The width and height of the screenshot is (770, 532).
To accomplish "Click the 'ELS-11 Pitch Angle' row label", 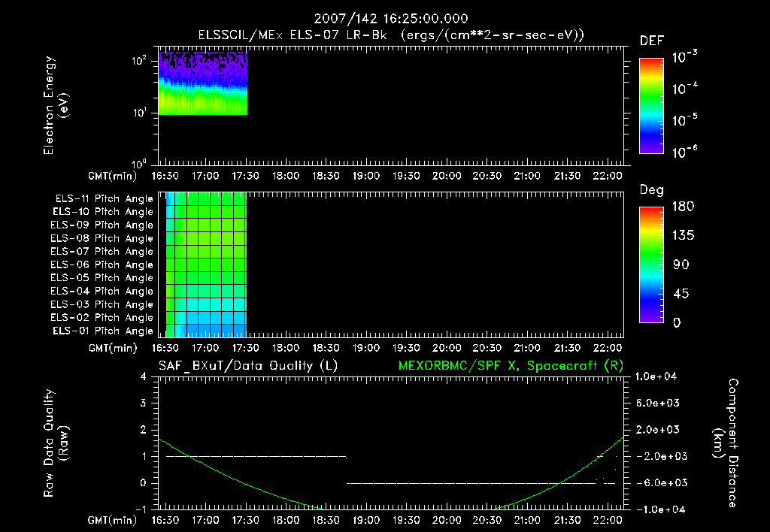I will click(x=104, y=199).
